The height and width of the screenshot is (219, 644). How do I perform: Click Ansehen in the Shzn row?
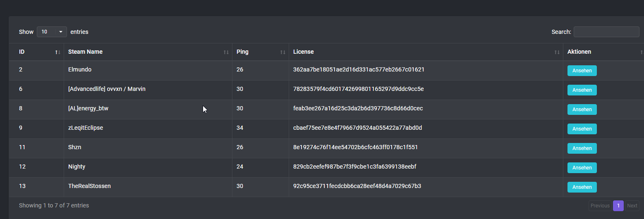582,148
